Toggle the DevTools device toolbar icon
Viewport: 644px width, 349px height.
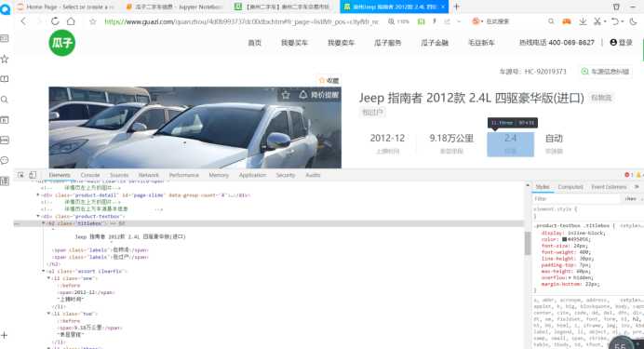[33, 175]
